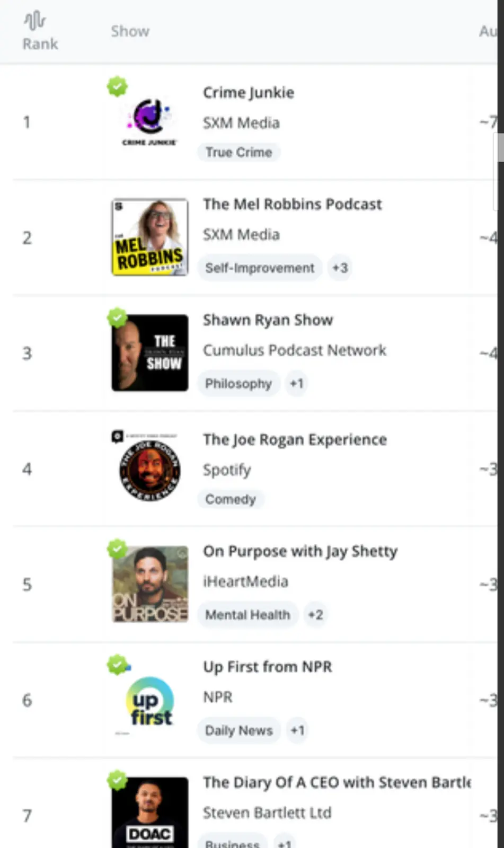Viewport: 504px width, 848px height.
Task: Expand the +2 tag beside Mental Health
Action: tap(315, 615)
